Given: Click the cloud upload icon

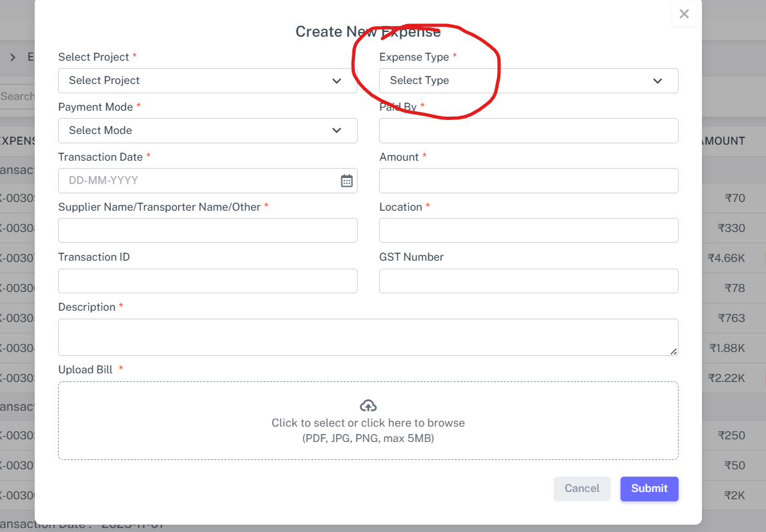Looking at the screenshot, I should (x=368, y=405).
